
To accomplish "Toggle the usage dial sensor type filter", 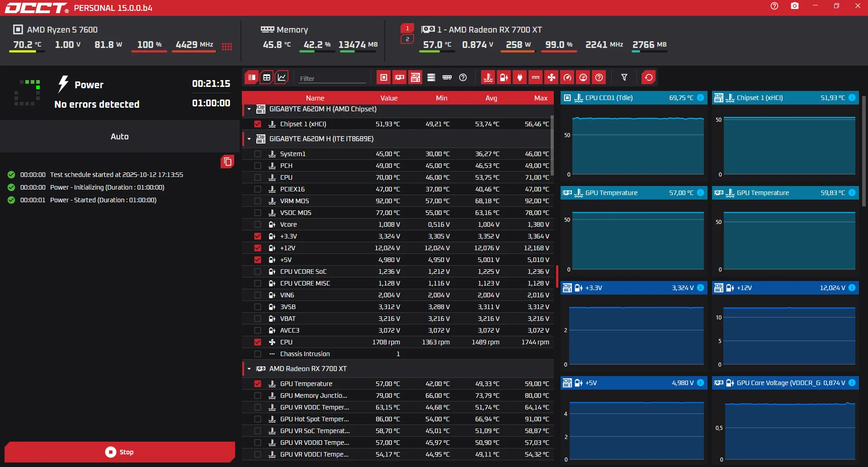I will click(x=583, y=77).
